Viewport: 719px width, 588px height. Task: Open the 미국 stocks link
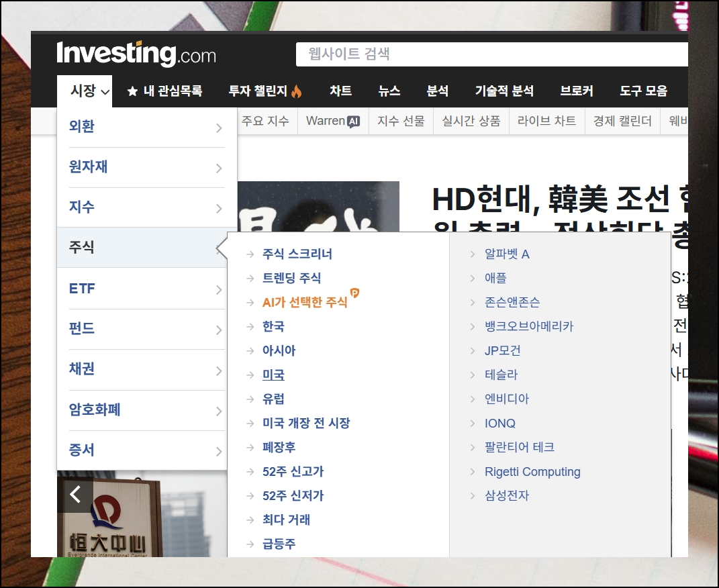tap(273, 375)
